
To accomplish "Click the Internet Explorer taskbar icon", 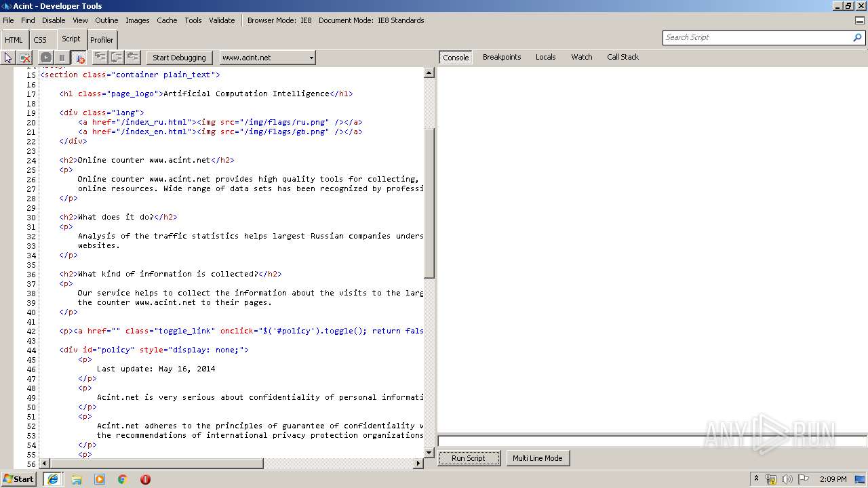I will pos(52,479).
